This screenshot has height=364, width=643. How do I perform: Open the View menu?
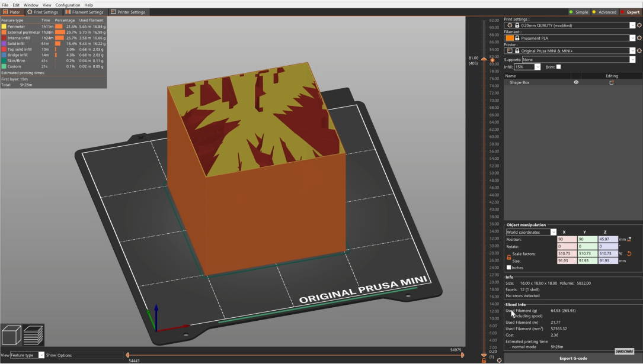point(47,5)
